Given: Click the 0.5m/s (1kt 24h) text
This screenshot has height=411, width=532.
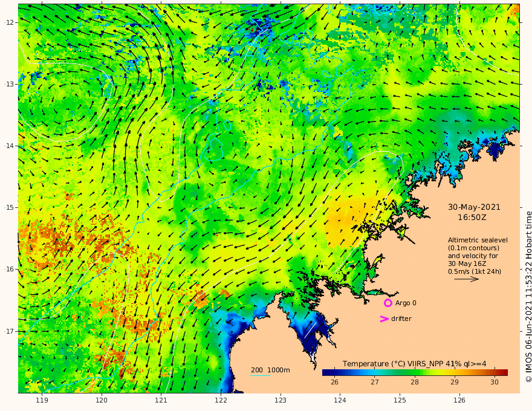Looking at the screenshot, I should point(475,271).
